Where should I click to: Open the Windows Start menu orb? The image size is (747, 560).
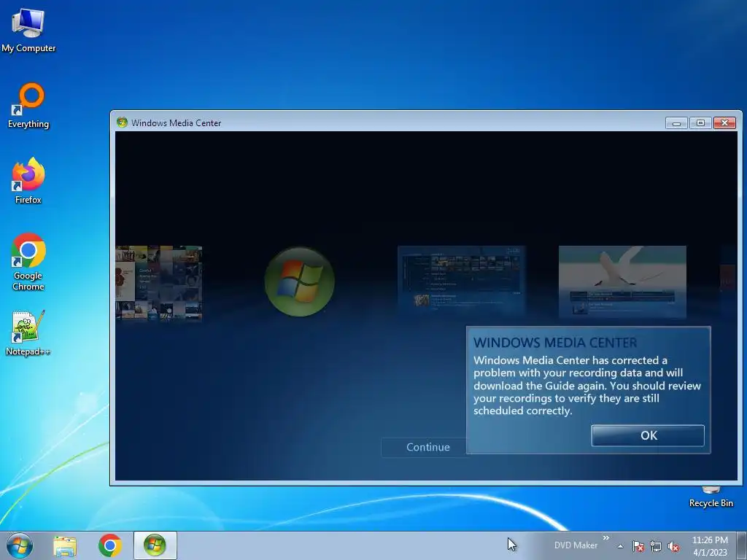click(20, 545)
